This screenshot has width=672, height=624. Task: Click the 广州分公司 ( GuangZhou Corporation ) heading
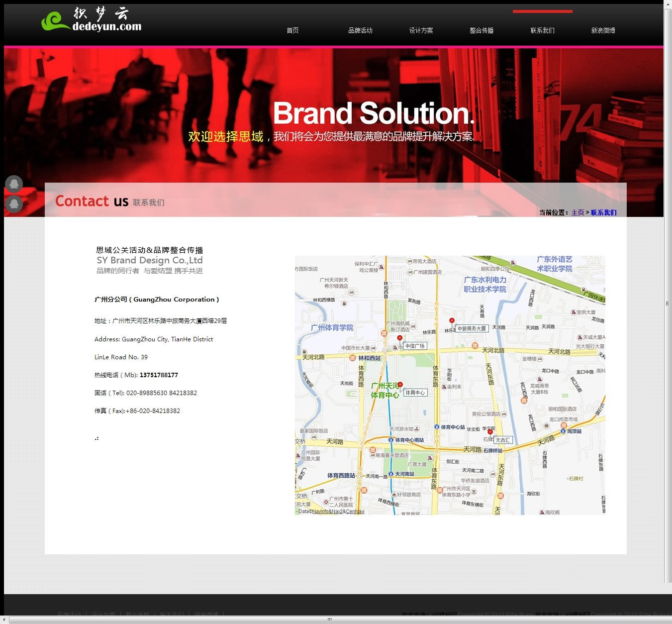click(x=157, y=300)
